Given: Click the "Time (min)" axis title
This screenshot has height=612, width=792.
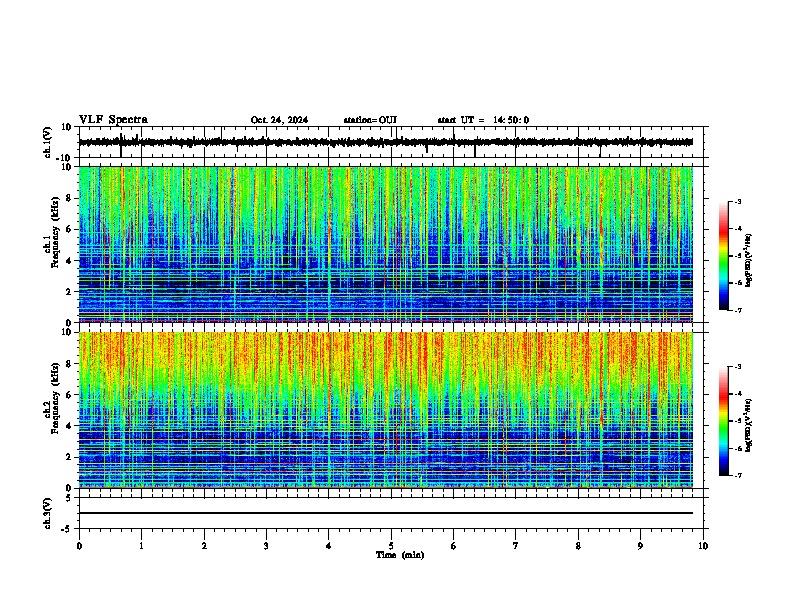Looking at the screenshot, I should tap(400, 555).
